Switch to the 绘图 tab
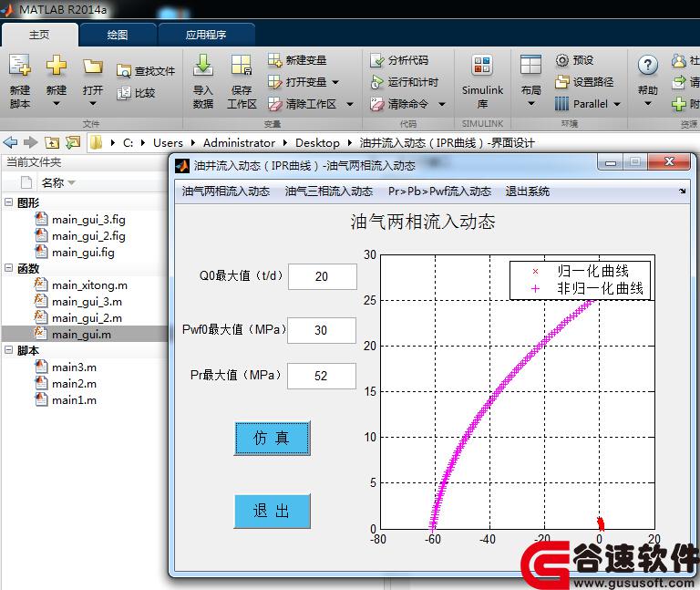Viewport: 700px width, 590px height. click(x=118, y=35)
